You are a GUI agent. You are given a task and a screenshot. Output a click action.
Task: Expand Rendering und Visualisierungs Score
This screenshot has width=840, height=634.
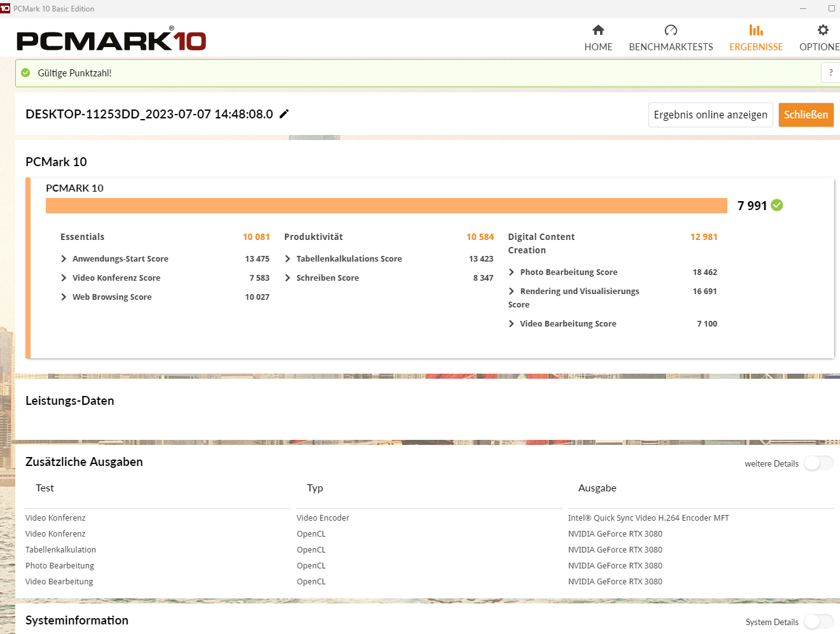click(512, 291)
